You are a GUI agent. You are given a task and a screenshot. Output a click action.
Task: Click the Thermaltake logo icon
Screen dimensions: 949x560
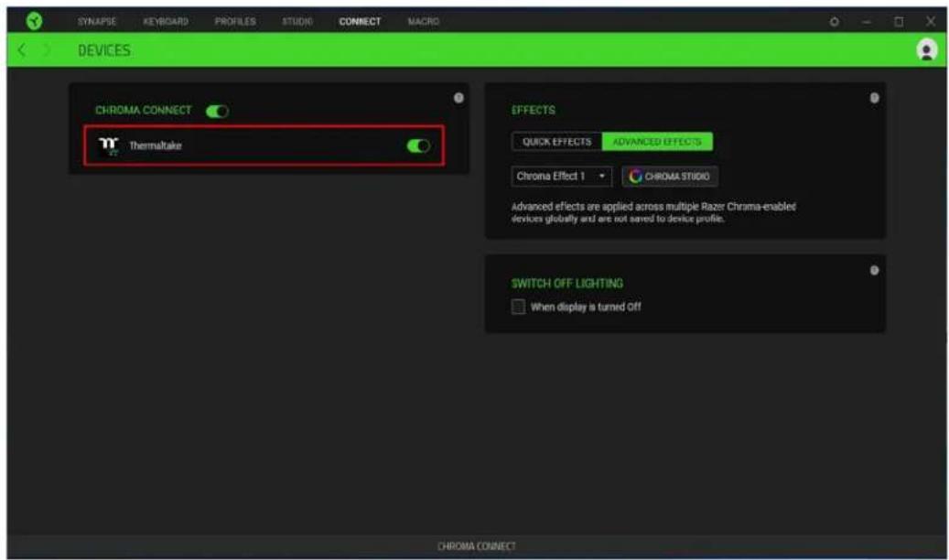pyautogui.click(x=108, y=145)
